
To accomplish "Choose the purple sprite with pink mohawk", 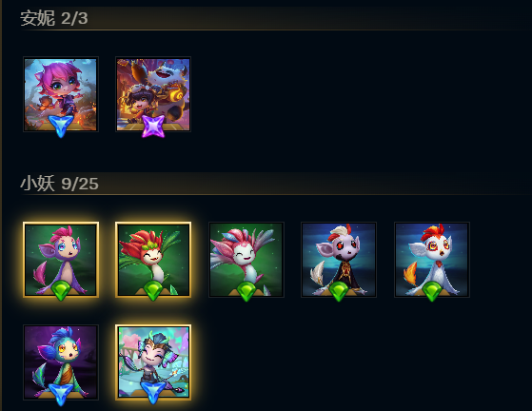I will [61, 260].
